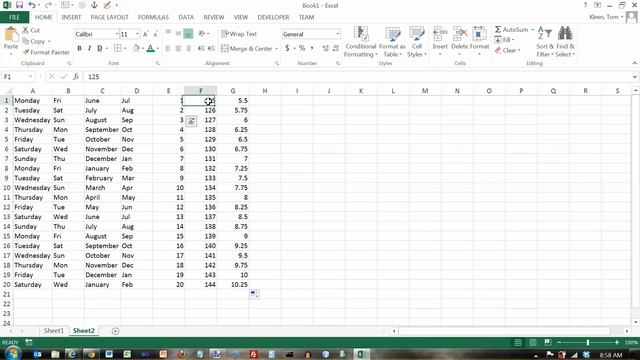Select cell with September in row 4
The width and height of the screenshot is (640, 360).
click(x=102, y=129)
